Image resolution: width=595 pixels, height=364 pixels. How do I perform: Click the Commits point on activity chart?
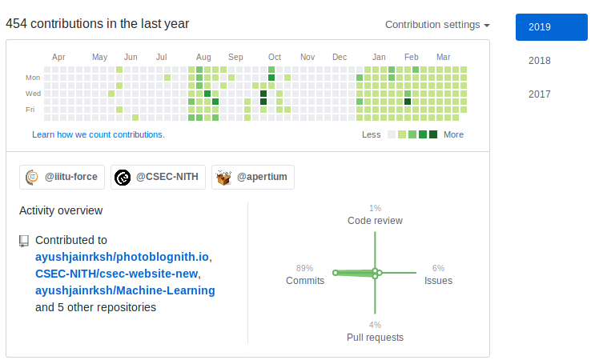[x=336, y=273]
